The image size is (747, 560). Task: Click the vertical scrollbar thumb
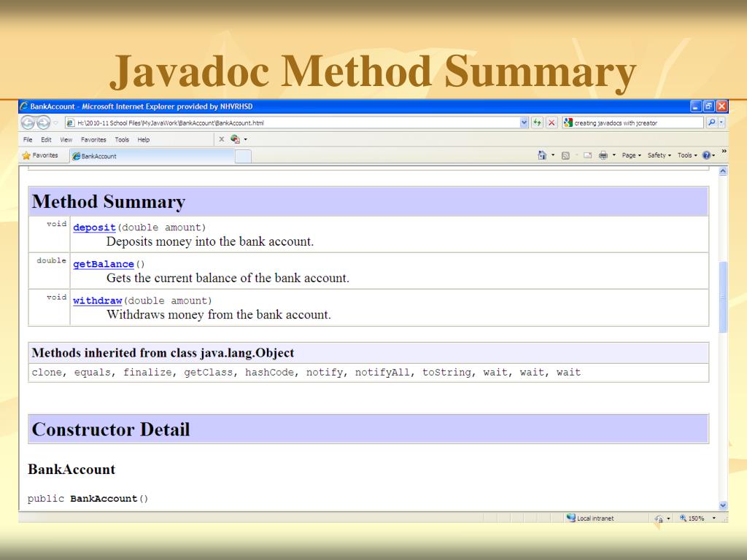[723, 296]
